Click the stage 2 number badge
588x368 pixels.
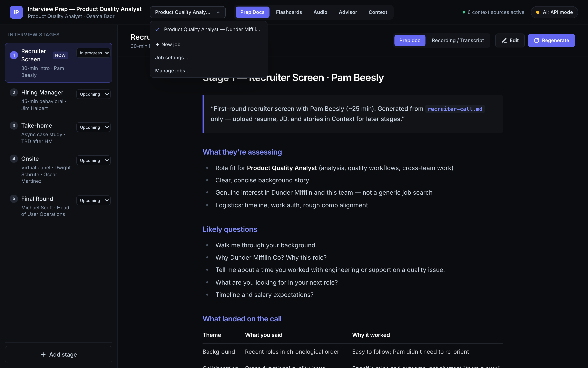tap(14, 92)
